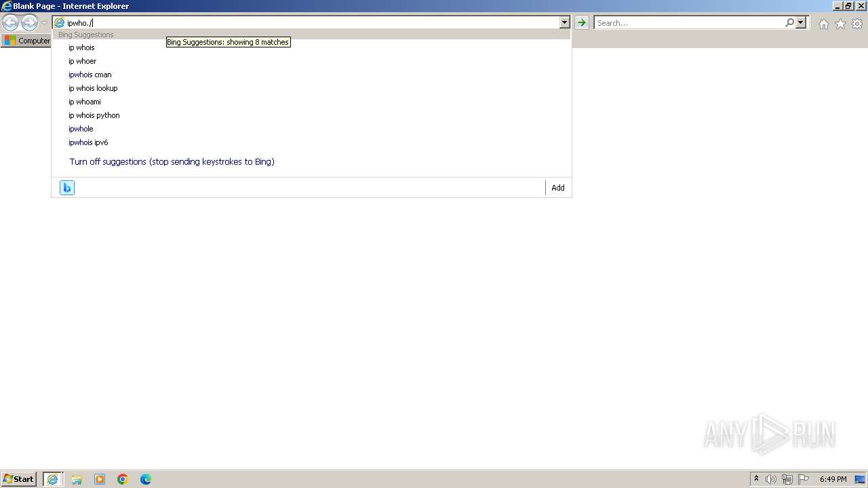Click the Internet Explorer page icon in address bar
Image resolution: width=868 pixels, height=488 pixels.
59,23
